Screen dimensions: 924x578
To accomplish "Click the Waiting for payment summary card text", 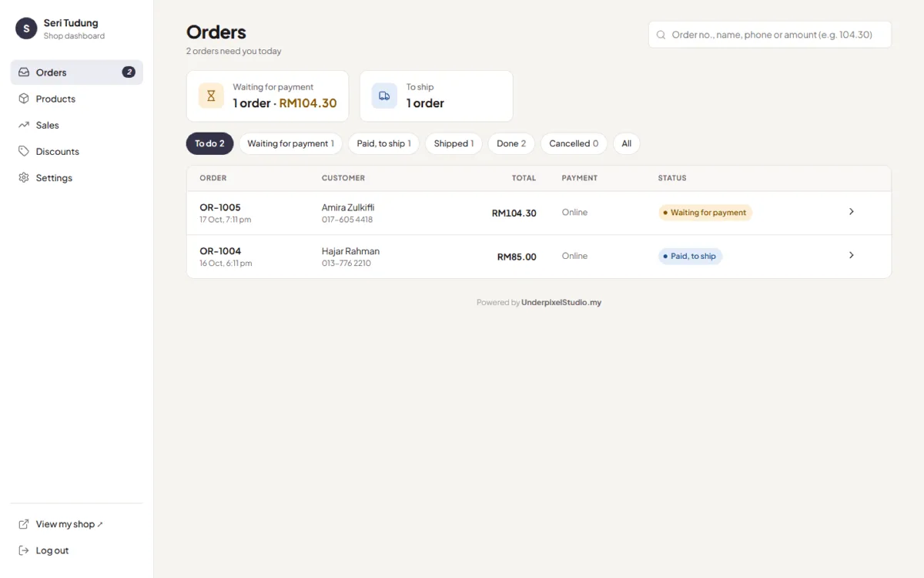I will pos(285,96).
